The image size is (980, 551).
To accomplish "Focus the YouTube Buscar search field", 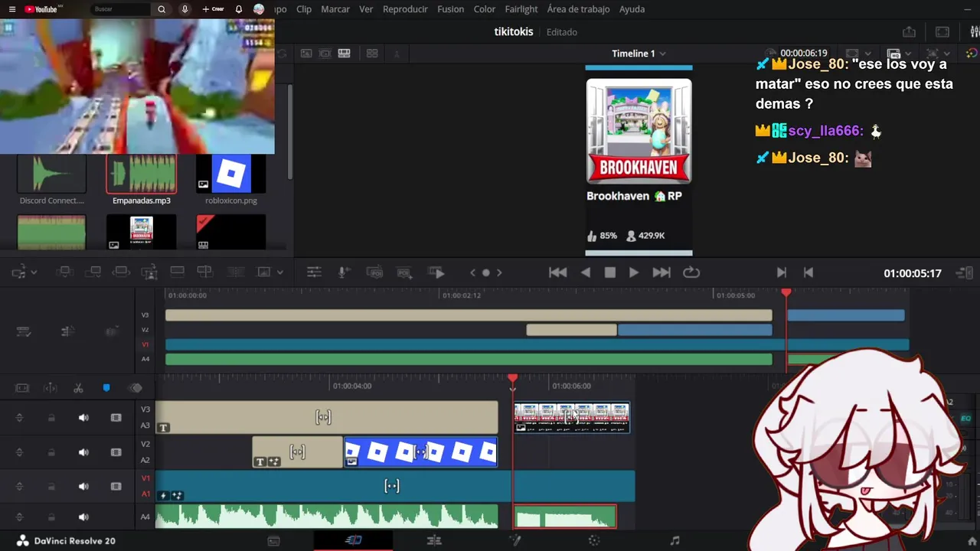I will 120,9.
